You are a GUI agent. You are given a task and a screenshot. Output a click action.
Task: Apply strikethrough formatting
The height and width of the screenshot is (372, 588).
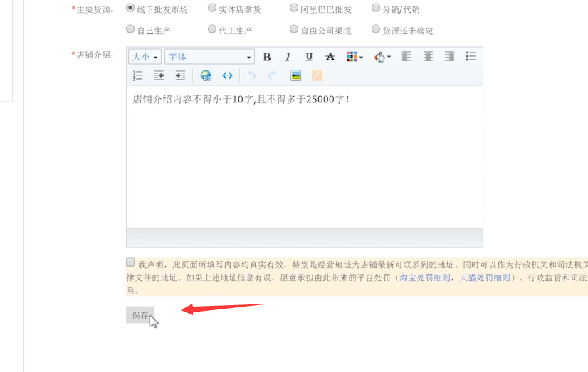[x=330, y=57]
